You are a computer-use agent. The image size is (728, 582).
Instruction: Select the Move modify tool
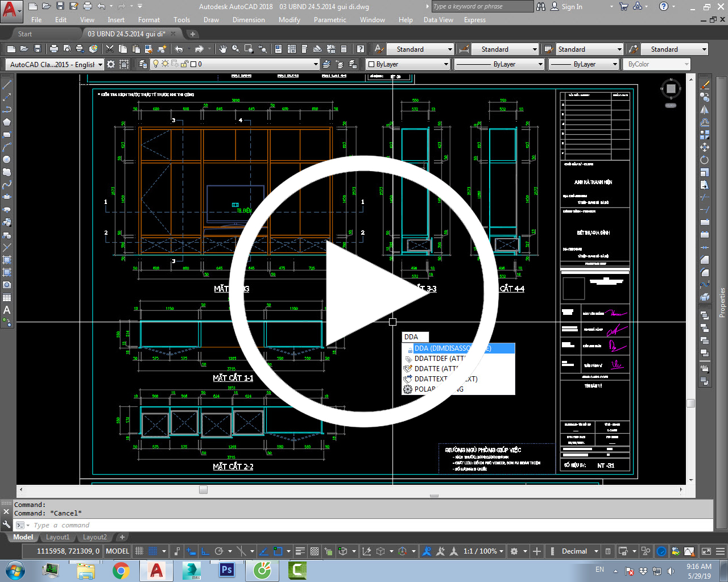[x=705, y=147]
